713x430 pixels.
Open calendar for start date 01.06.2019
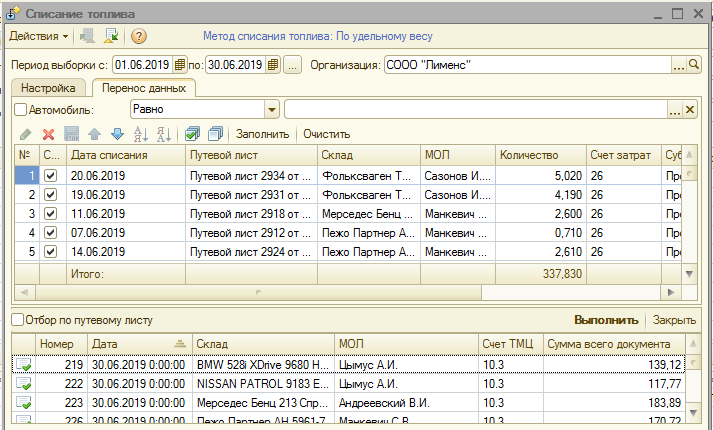tap(180, 65)
